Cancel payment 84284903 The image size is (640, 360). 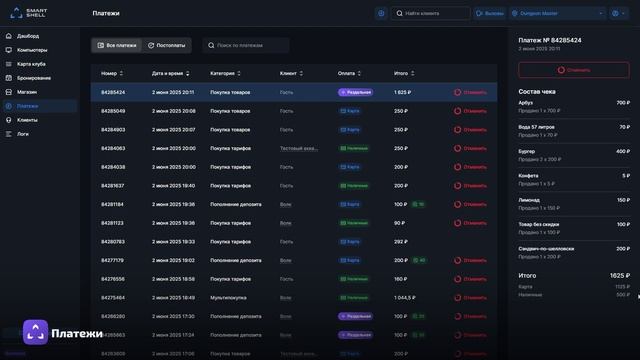click(x=470, y=130)
